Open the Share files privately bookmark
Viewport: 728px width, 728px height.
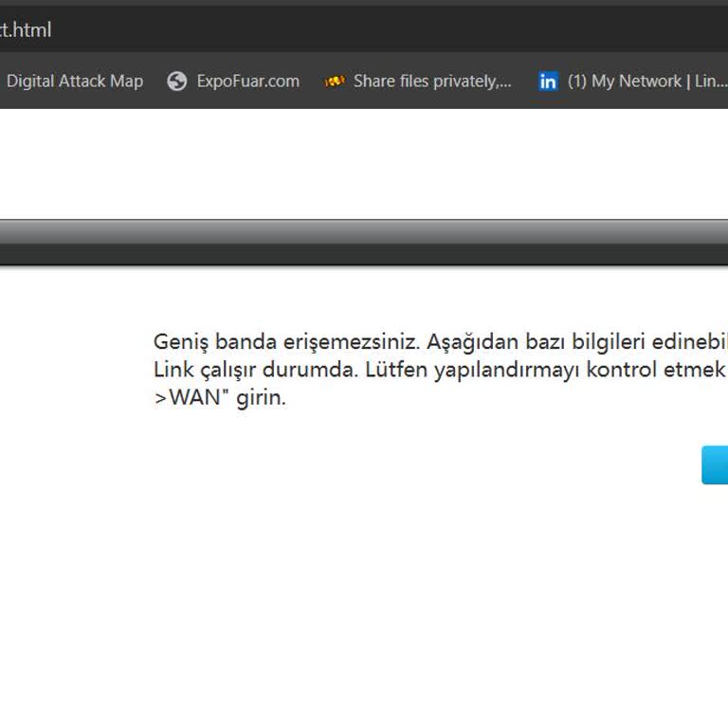tap(418, 82)
